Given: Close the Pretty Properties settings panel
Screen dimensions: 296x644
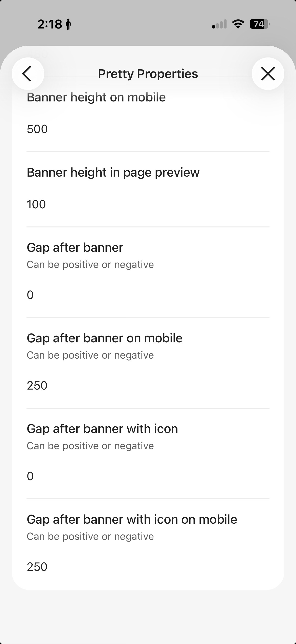Looking at the screenshot, I should tap(268, 74).
